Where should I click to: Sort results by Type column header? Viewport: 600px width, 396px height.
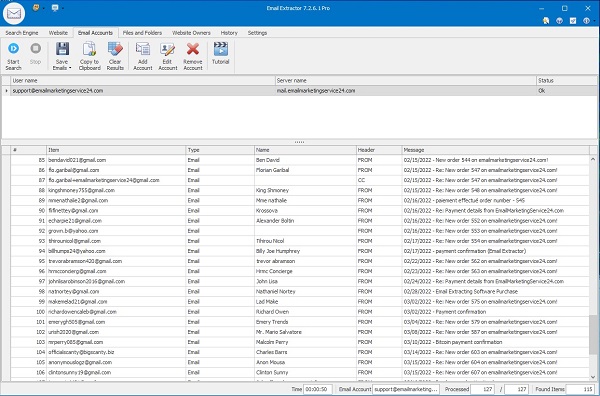pos(220,150)
